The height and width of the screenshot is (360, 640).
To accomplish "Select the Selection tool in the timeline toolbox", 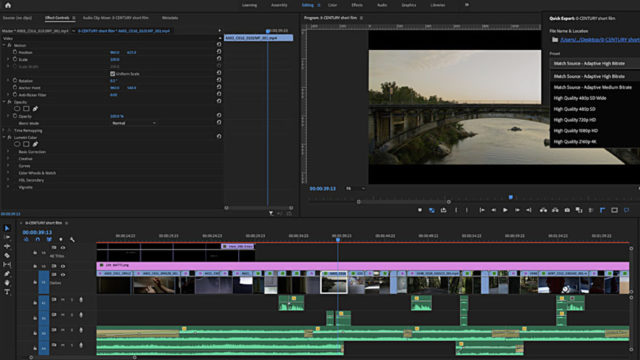I will 7,228.
